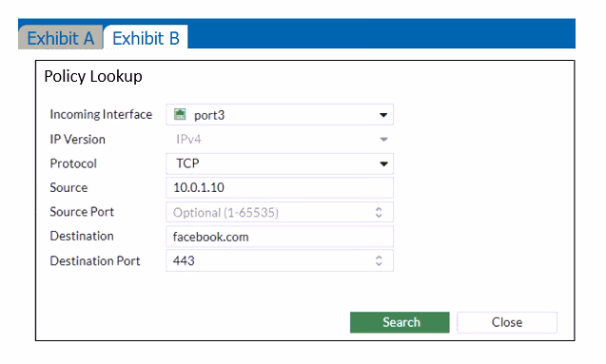The width and height of the screenshot is (606, 364).
Task: Click the Source Port label
Action: pos(82,212)
